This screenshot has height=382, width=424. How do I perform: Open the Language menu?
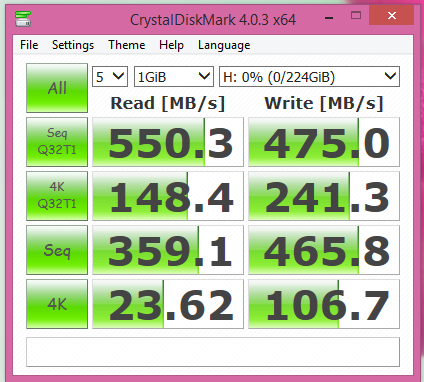224,45
